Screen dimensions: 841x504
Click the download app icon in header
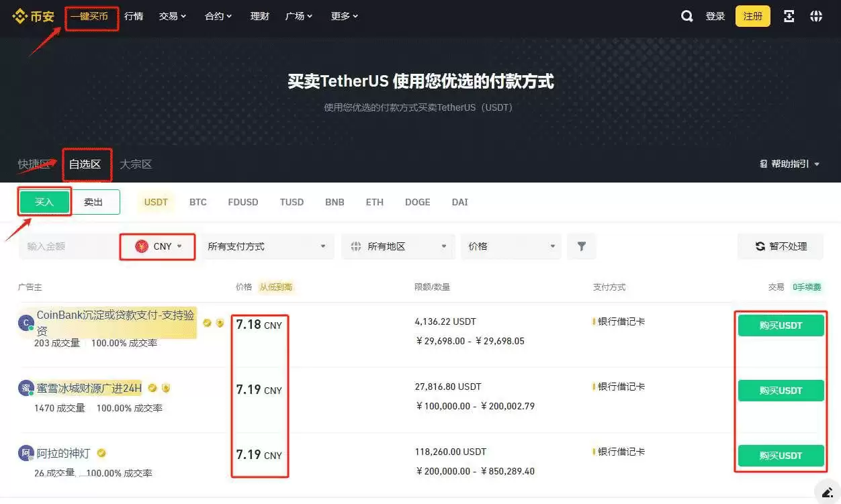click(x=789, y=15)
